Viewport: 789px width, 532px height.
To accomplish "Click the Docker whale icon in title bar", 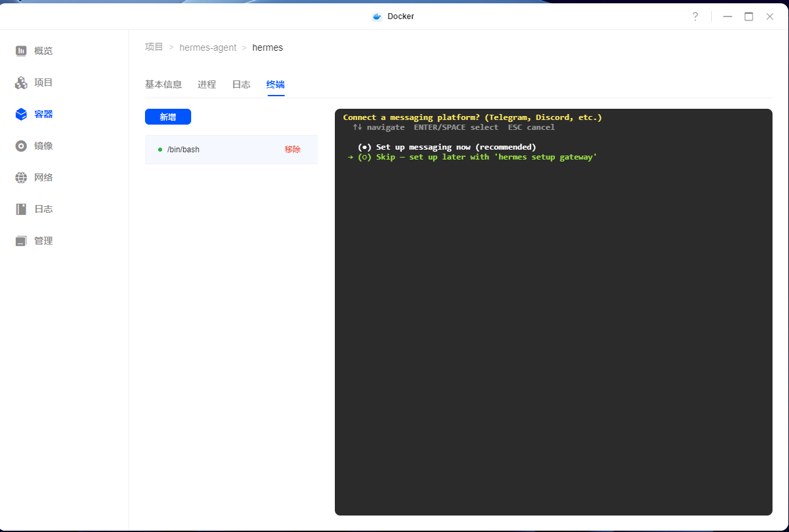I will (377, 16).
